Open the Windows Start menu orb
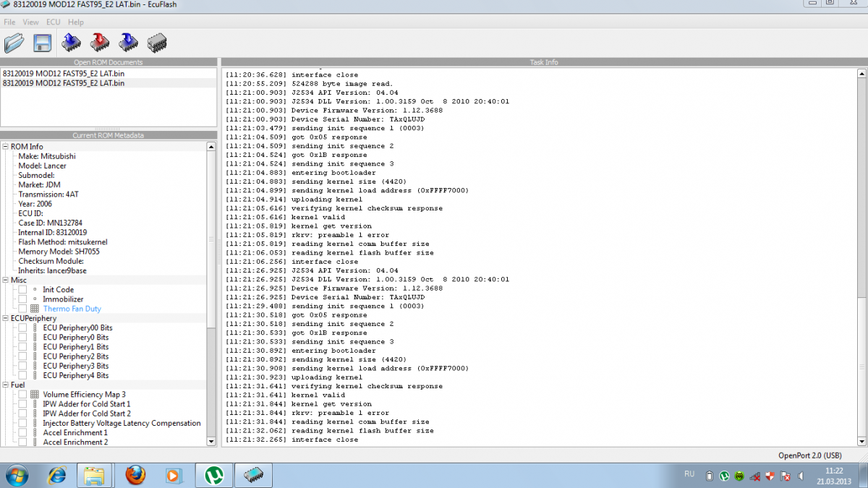Image resolution: width=868 pixels, height=488 pixels. click(16, 475)
